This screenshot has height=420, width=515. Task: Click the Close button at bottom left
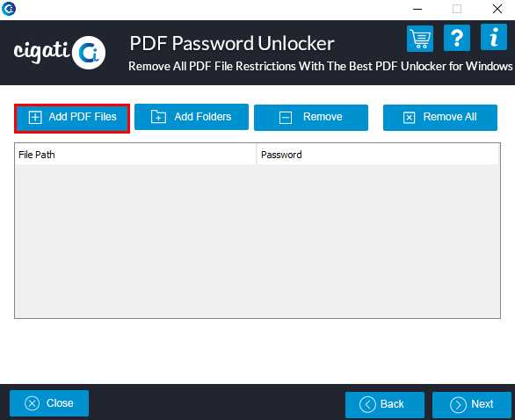pos(49,403)
